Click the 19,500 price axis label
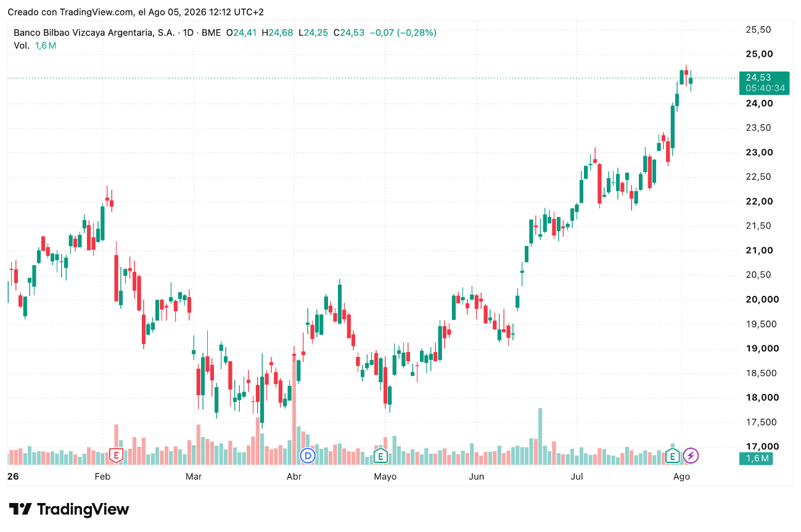This screenshot has height=532, width=801. pos(762,324)
